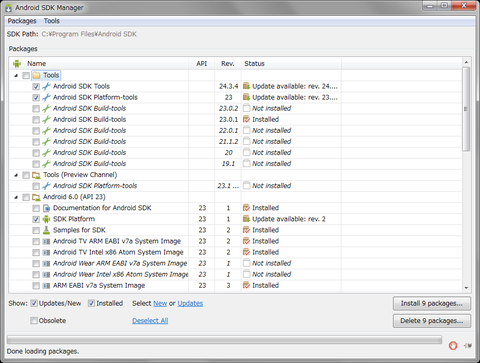
Task: Click the Tools (Preview Channel) folder icon
Action: click(x=36, y=175)
